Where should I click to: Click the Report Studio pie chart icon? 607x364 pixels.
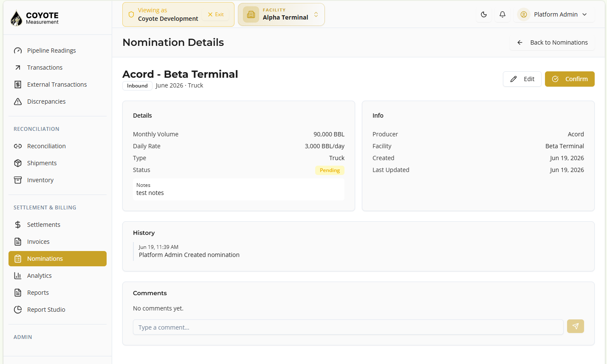pyautogui.click(x=18, y=310)
